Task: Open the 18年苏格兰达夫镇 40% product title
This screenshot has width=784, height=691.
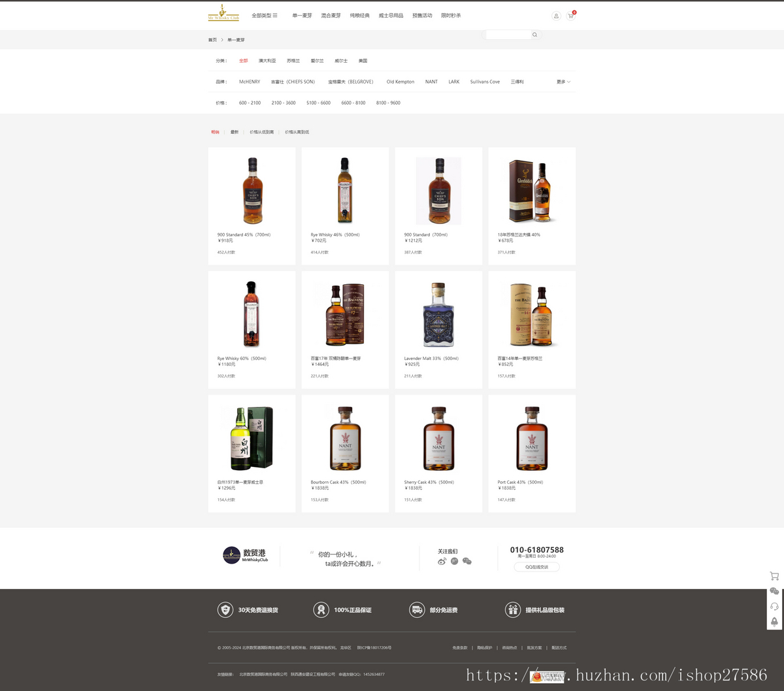Action: [519, 234]
